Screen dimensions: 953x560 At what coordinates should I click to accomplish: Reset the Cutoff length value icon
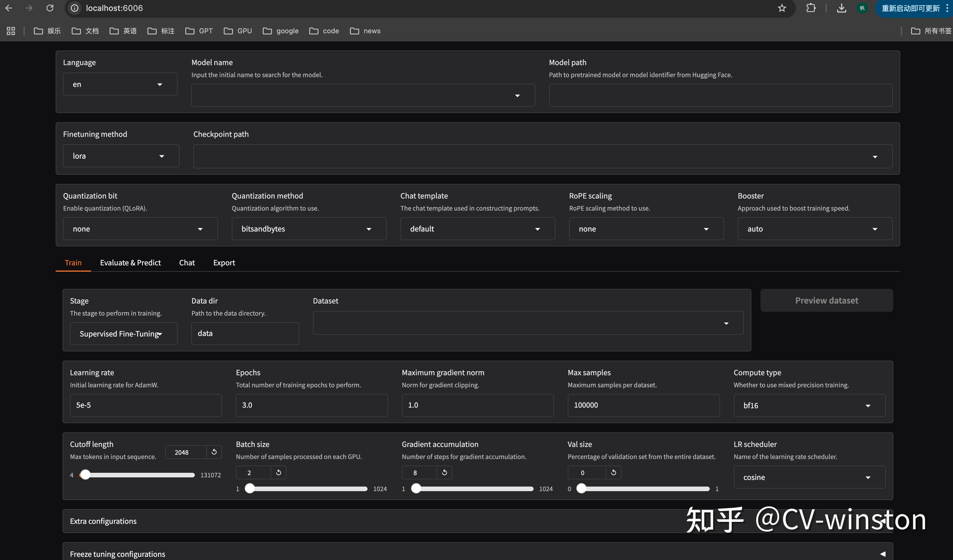[214, 452]
